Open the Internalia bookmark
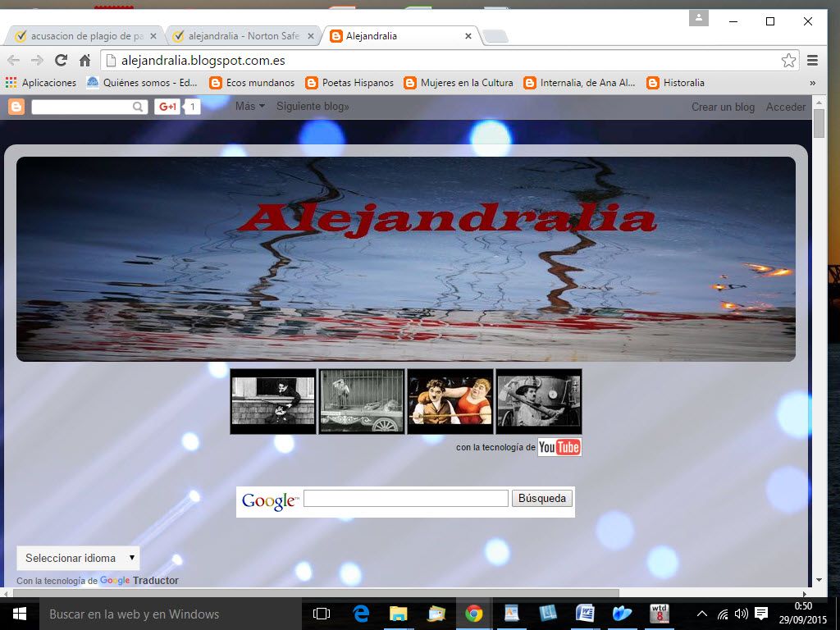 [x=580, y=83]
